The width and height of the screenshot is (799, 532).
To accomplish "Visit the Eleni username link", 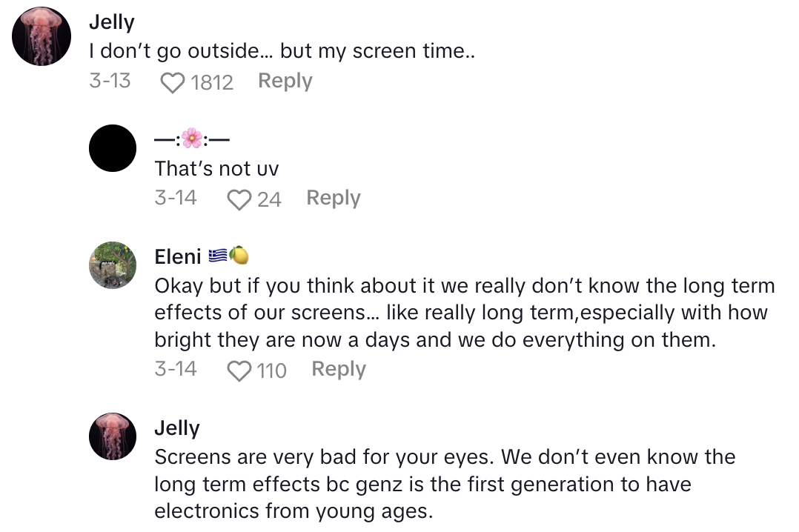I will click(178, 256).
